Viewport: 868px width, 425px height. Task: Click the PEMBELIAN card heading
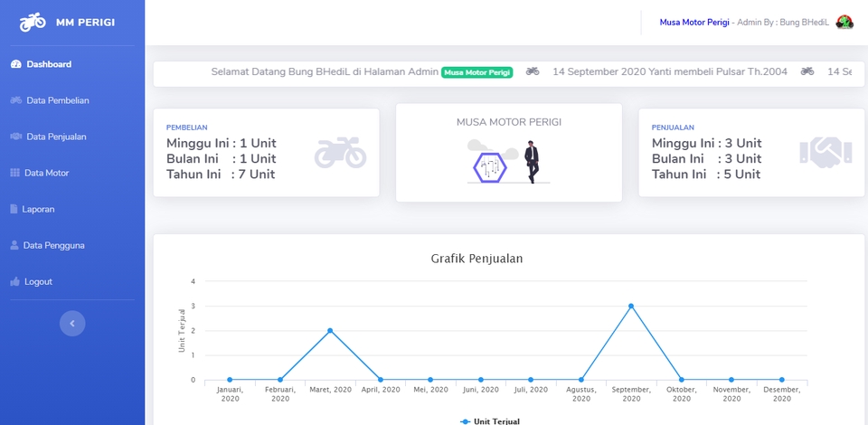point(187,127)
